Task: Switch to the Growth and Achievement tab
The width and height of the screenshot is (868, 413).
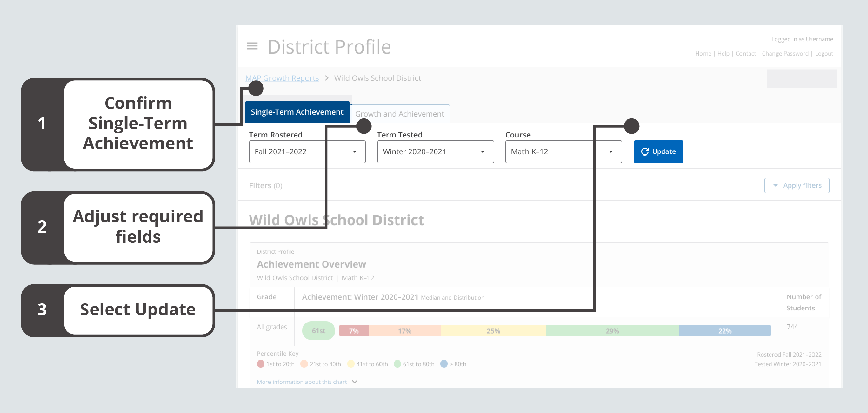Action: click(x=400, y=114)
